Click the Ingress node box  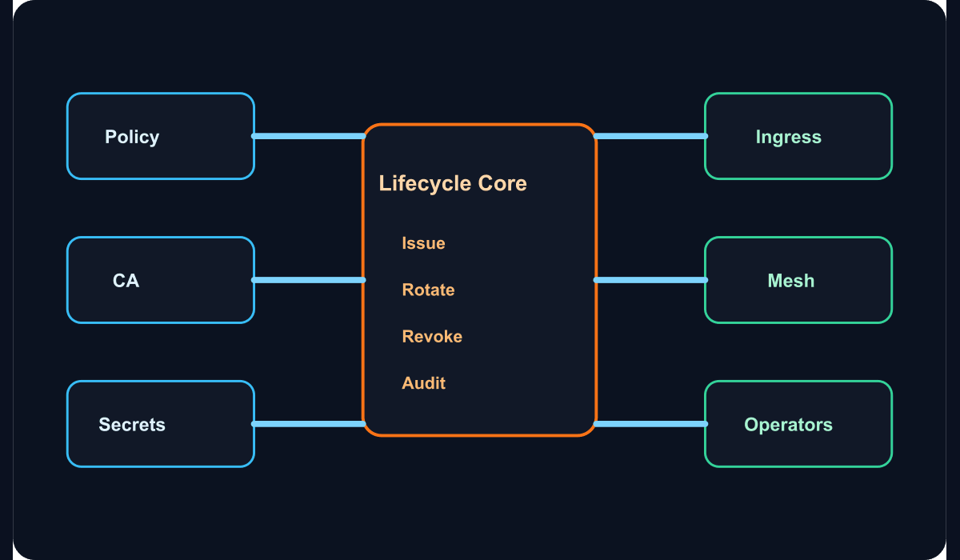click(x=798, y=136)
